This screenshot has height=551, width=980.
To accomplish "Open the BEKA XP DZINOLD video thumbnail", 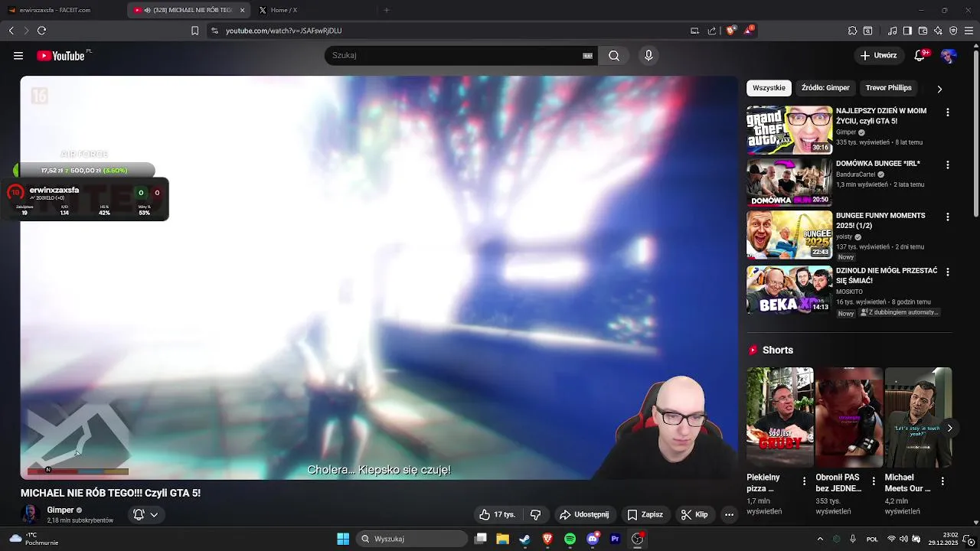I will pyautogui.click(x=789, y=290).
